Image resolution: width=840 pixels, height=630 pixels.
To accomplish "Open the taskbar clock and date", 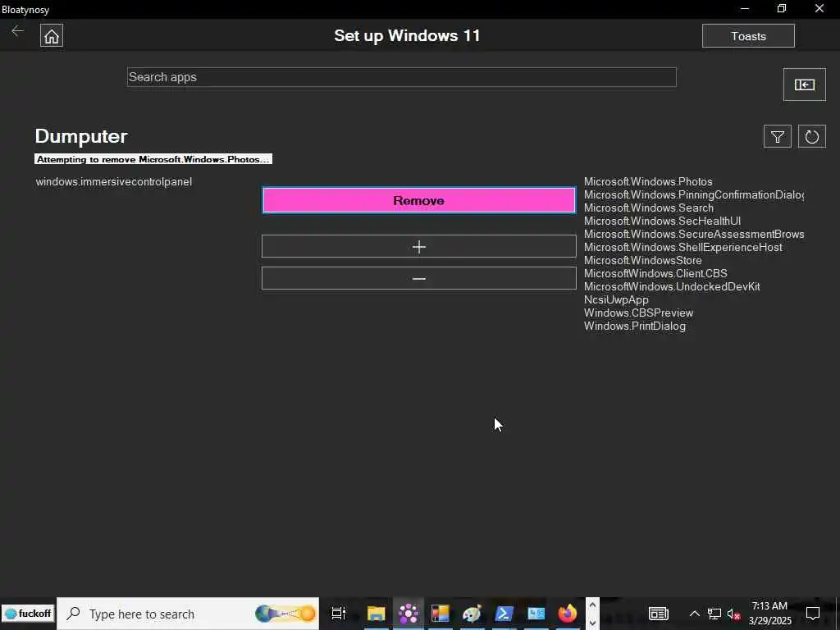I will click(769, 614).
